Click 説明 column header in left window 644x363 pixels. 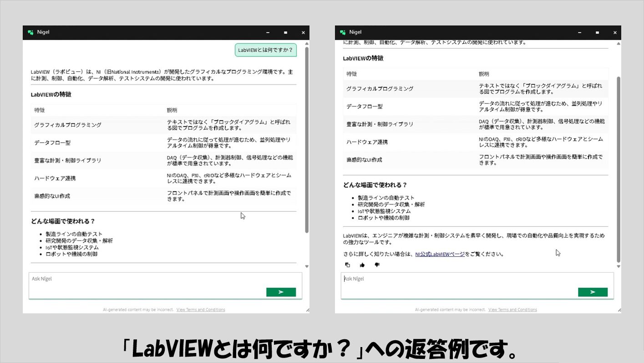(x=172, y=110)
